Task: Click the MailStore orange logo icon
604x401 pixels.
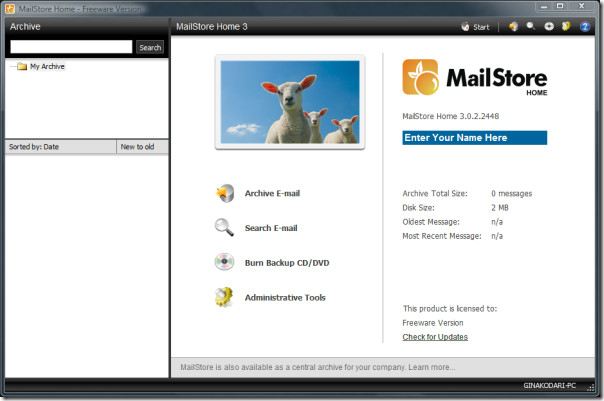Action: (420, 77)
